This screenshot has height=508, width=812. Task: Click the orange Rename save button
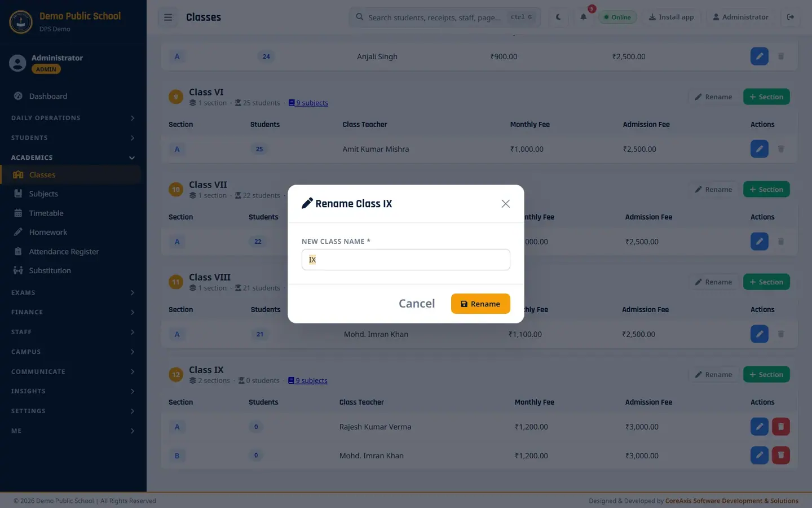[x=480, y=304]
